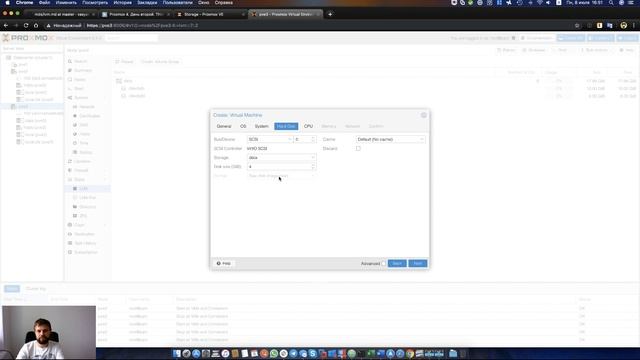Close the Create Virtual Machine dialog
Screen dimensions: 640x360
(424, 116)
